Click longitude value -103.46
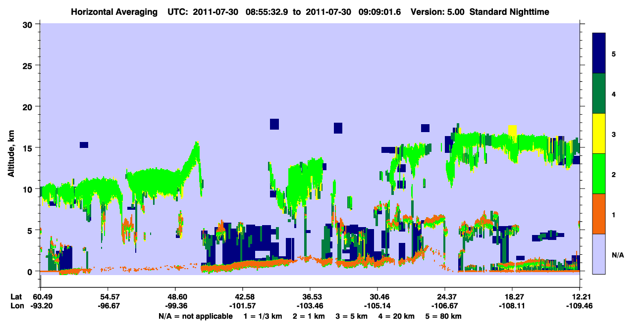644x330 pixels. (310, 306)
